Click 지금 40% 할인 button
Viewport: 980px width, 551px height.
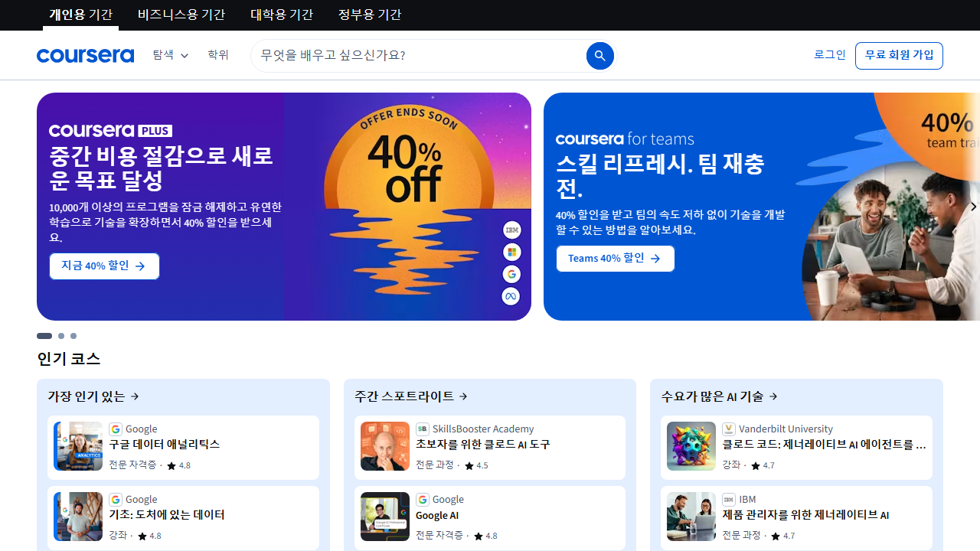[104, 266]
